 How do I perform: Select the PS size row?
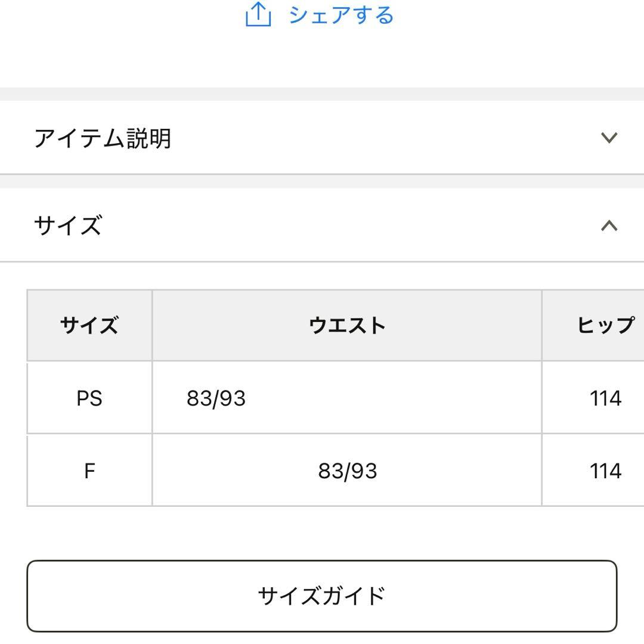[322, 397]
